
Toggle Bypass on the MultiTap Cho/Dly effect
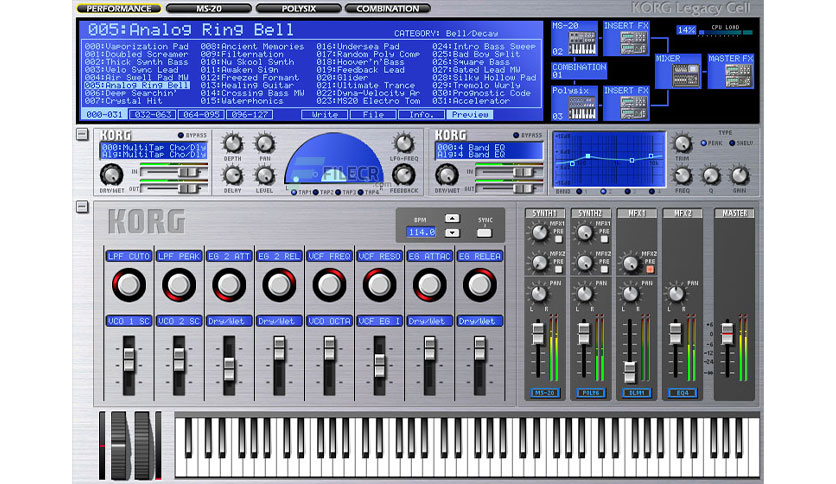[181, 135]
